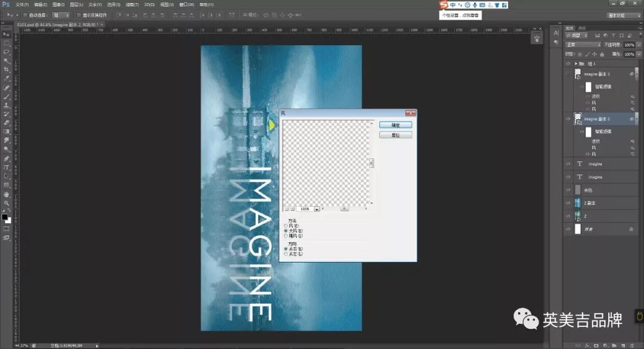The height and width of the screenshot is (349, 644).
Task: Select the Move tool in the toolbox
Action: click(6, 35)
